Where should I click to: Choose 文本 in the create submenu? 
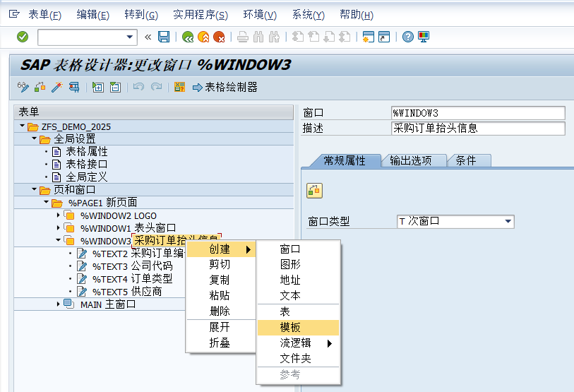(299, 296)
